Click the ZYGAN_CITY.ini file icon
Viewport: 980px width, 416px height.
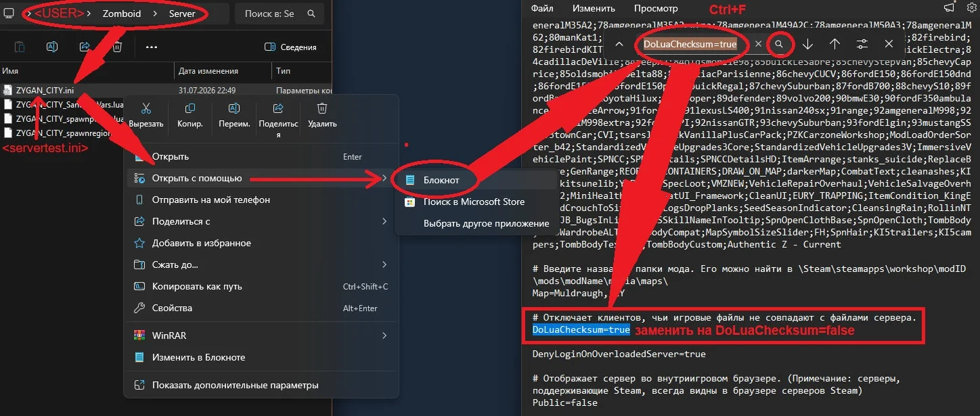8,90
